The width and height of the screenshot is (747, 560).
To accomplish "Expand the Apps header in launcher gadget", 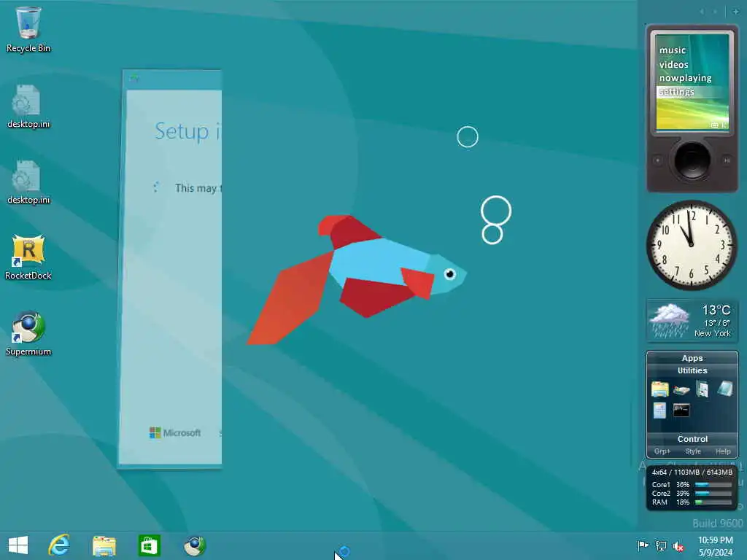I will click(x=692, y=358).
